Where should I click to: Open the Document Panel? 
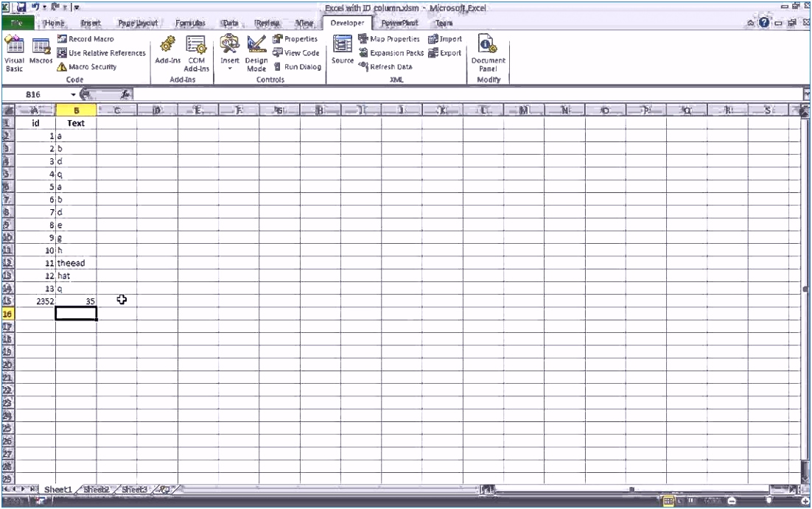(488, 54)
